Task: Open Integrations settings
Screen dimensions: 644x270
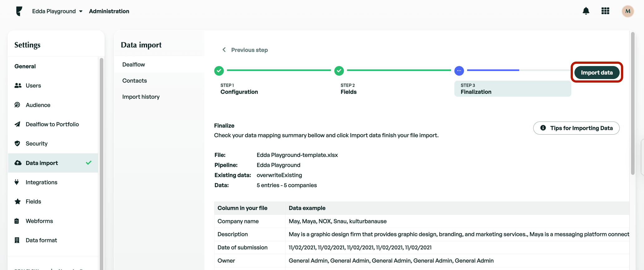Action: click(x=53, y=182)
